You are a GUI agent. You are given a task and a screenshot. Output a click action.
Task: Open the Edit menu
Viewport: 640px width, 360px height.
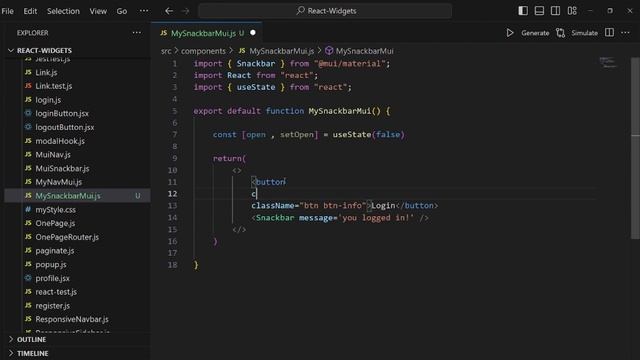[30, 11]
